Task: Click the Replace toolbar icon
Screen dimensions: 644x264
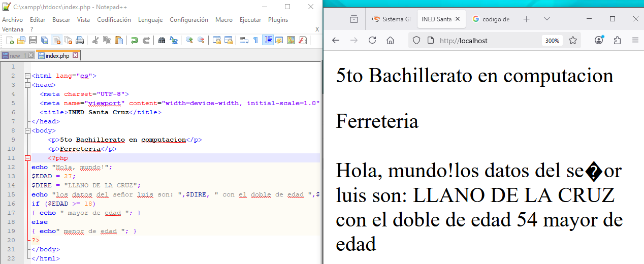Action: (x=174, y=40)
